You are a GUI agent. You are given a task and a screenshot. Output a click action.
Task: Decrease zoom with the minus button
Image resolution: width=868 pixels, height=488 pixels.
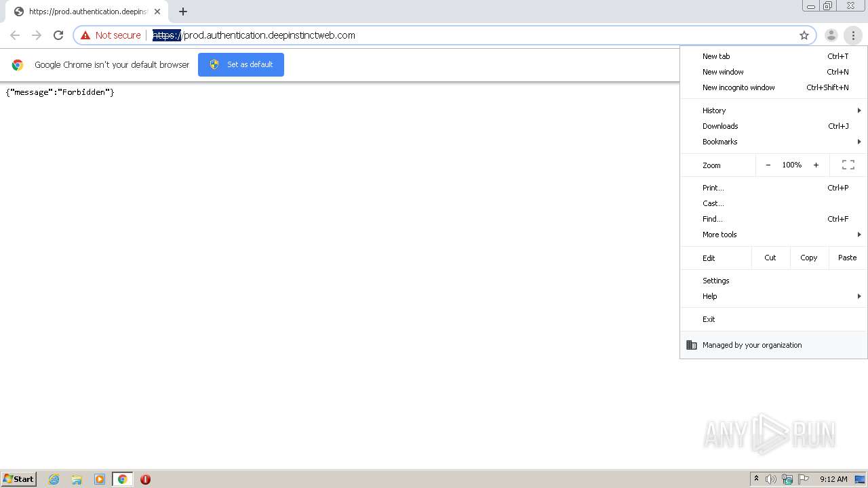coord(768,165)
